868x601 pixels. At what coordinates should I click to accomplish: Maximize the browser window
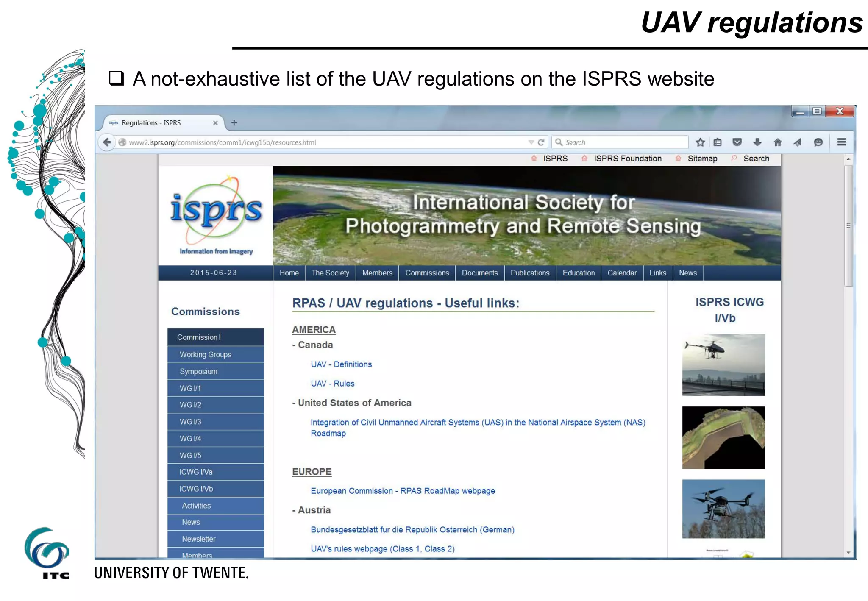817,111
